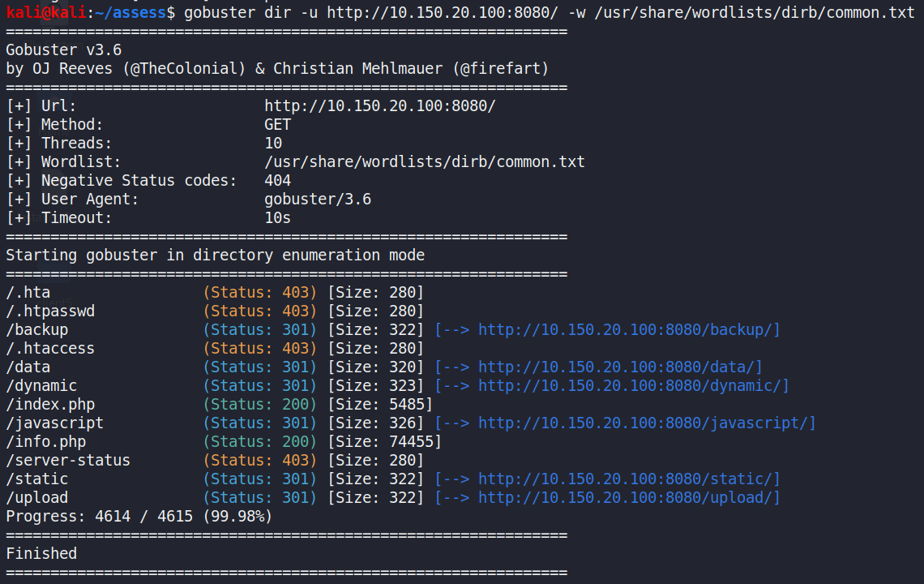Screen dimensions: 924x584
Task: Click the 'Starting gobuster in directory enumeration mode' line
Action: coord(215,255)
